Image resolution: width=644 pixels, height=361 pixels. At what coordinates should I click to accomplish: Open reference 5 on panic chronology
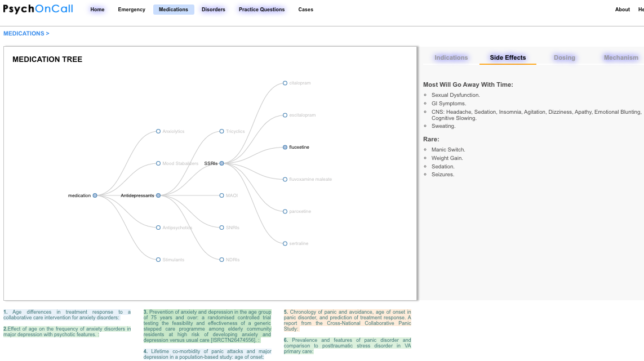pyautogui.click(x=347, y=320)
